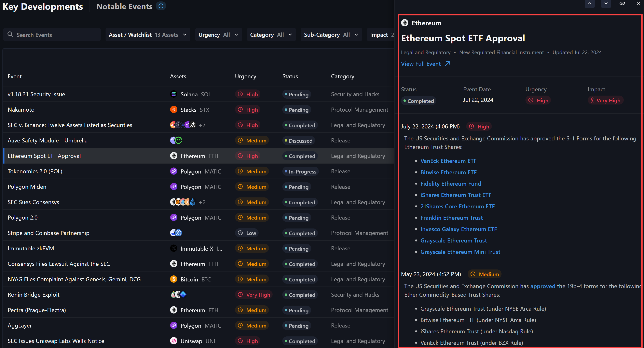Image resolution: width=644 pixels, height=348 pixels.
Task: Click the Immutable X asset icon
Action: pyautogui.click(x=174, y=248)
